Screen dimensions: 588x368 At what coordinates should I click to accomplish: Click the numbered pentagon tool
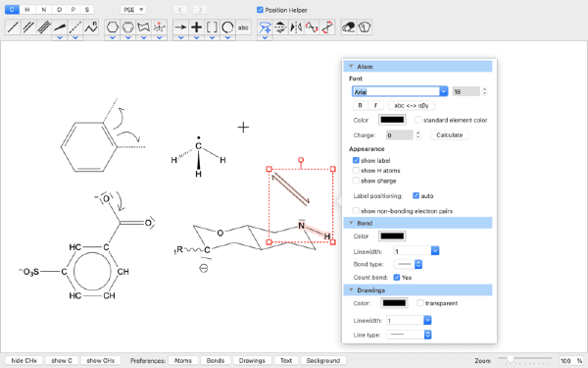click(x=365, y=27)
